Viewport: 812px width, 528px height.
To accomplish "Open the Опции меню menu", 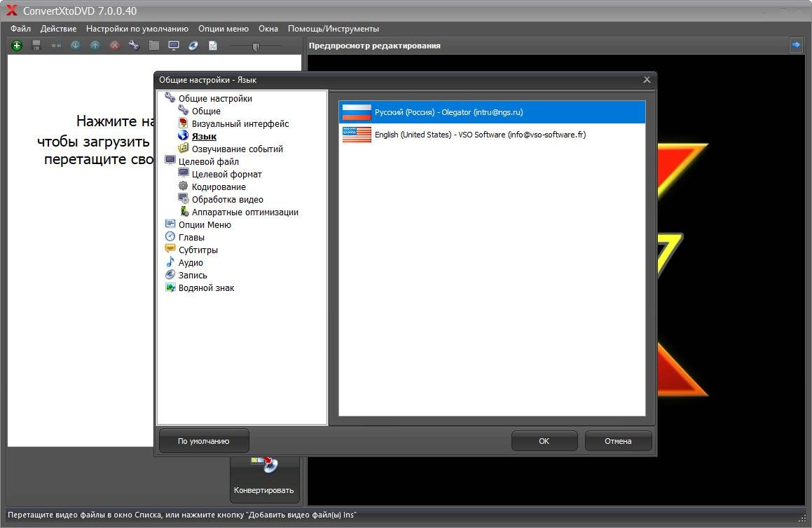I will coord(223,29).
